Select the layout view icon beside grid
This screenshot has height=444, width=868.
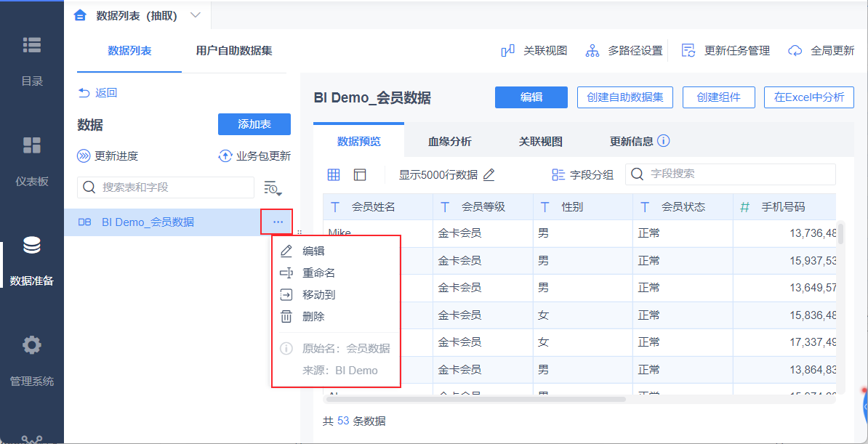pos(360,175)
